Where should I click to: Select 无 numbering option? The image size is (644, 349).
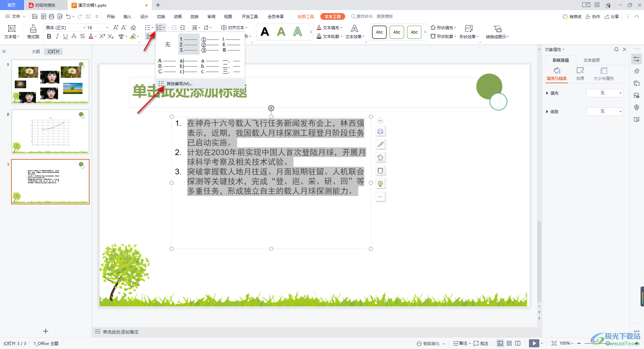167,44
